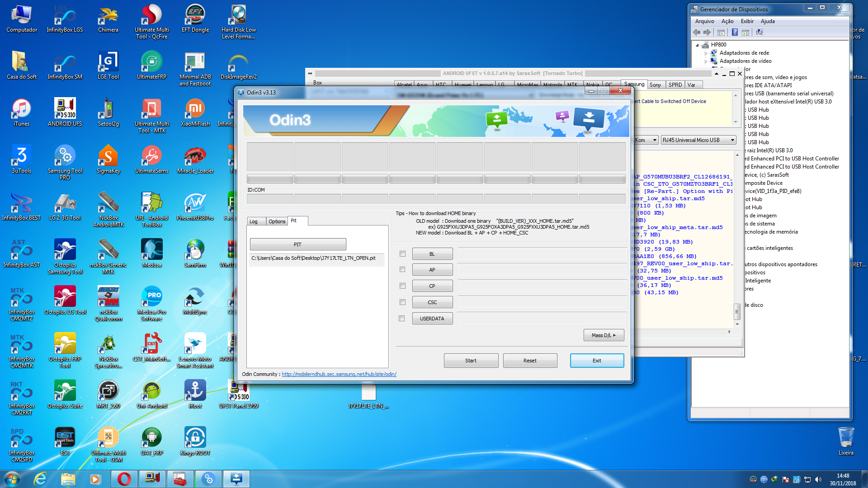Select the Sony tab in UFST
Viewport: 868px width, 488px height.
point(655,85)
